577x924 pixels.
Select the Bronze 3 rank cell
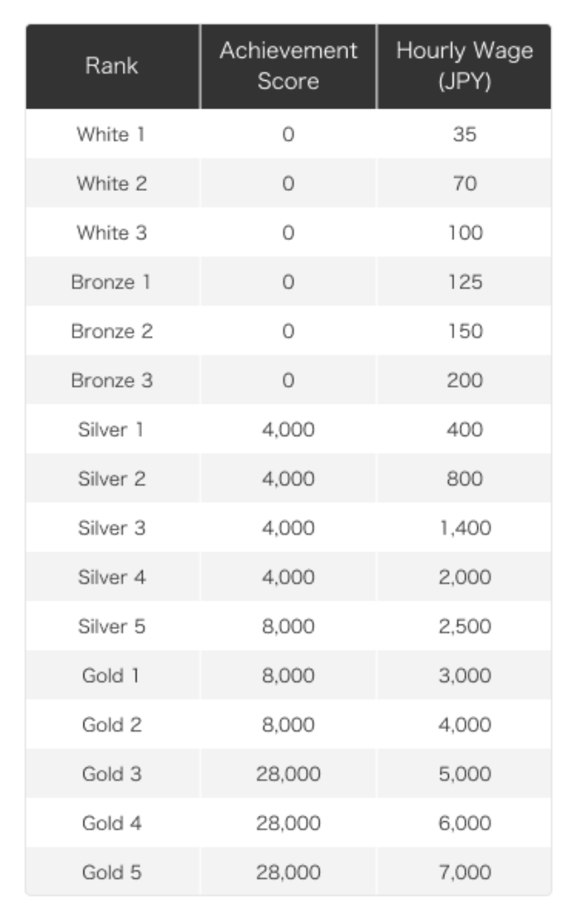coord(111,380)
